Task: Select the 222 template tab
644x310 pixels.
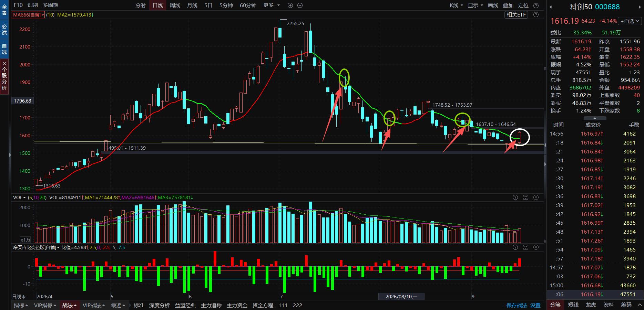Action: 297,306
